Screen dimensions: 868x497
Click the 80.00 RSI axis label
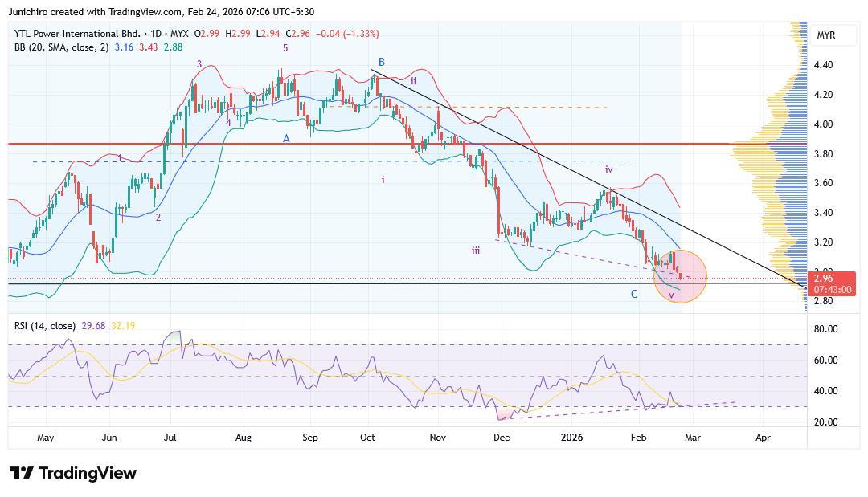(825, 329)
